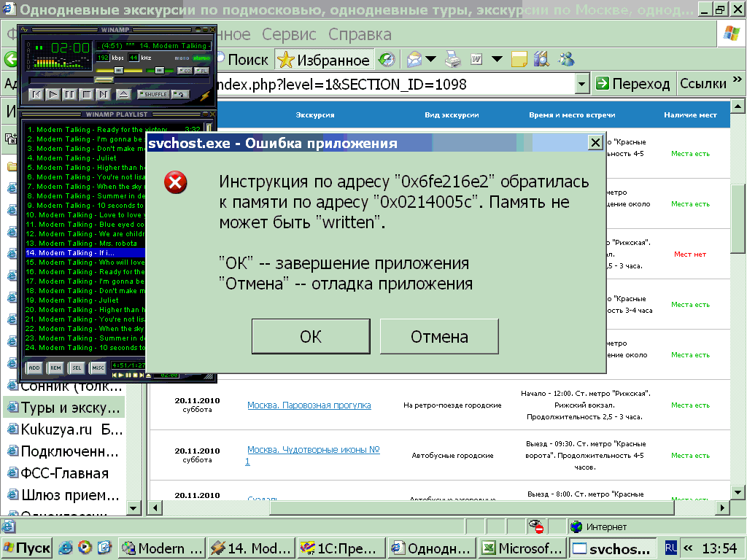
Task: Open the Сервис menu
Action: [289, 34]
